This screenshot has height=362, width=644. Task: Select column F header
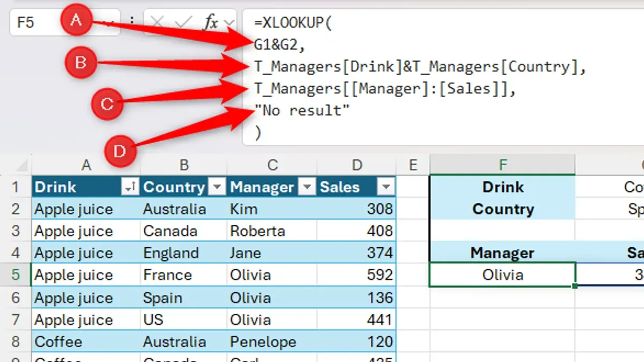502,165
